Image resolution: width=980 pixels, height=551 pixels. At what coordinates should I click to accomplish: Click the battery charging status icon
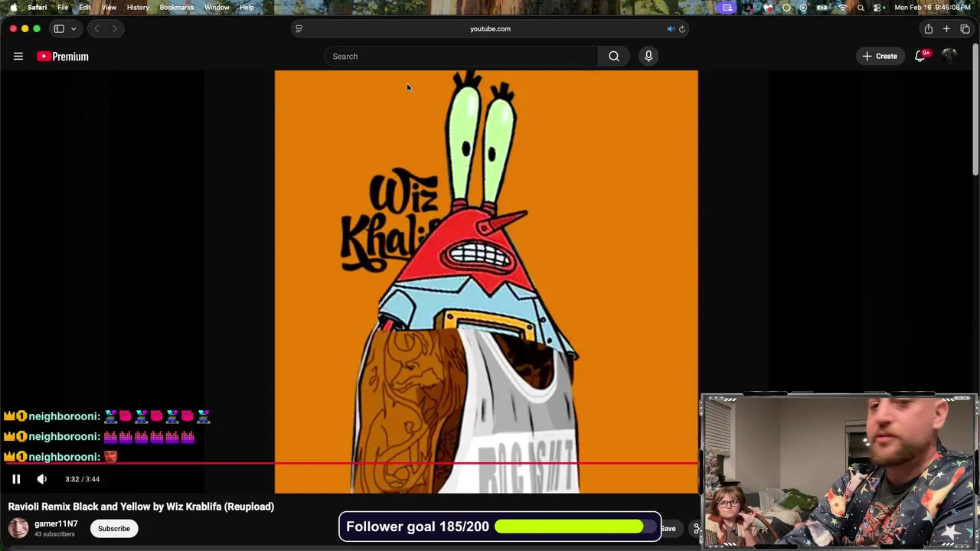click(x=822, y=8)
